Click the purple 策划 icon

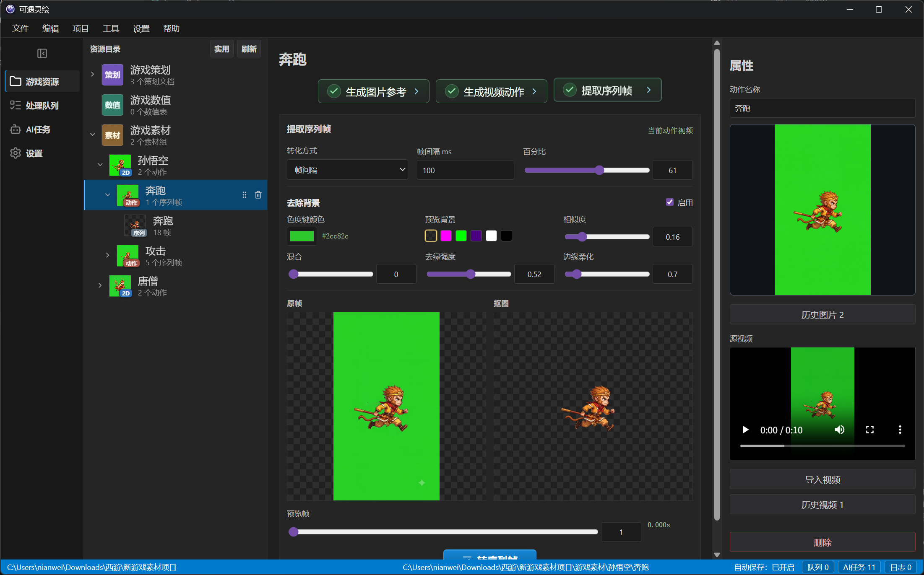coord(112,75)
